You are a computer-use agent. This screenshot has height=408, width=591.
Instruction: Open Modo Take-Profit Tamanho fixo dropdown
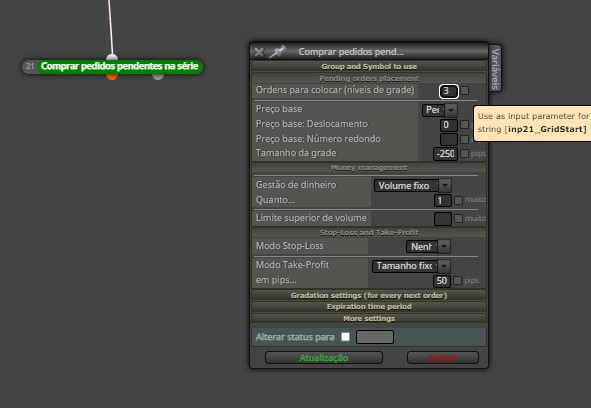(x=411, y=266)
